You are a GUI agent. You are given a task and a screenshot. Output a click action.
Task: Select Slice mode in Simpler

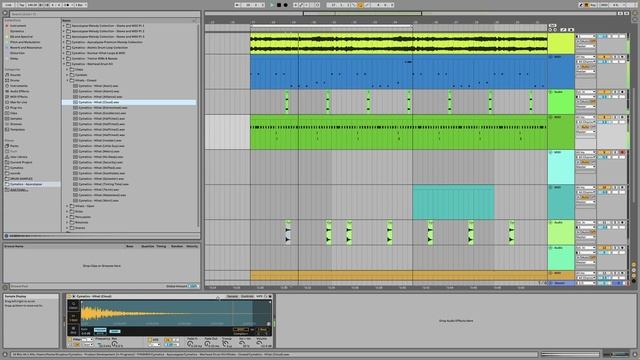[x=73, y=330]
